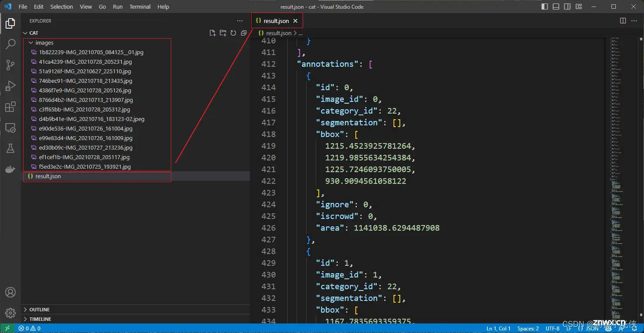Screen dimensions: 644x333
Task: Click the VS Code logo icon
Action: tap(7, 7)
